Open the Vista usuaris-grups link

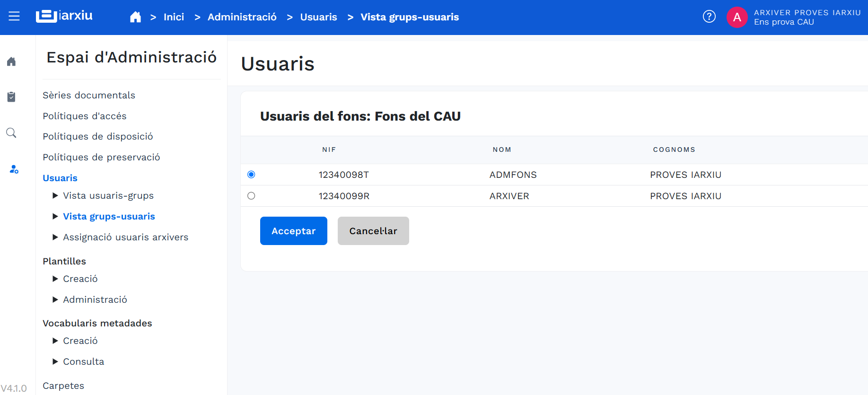(x=108, y=195)
